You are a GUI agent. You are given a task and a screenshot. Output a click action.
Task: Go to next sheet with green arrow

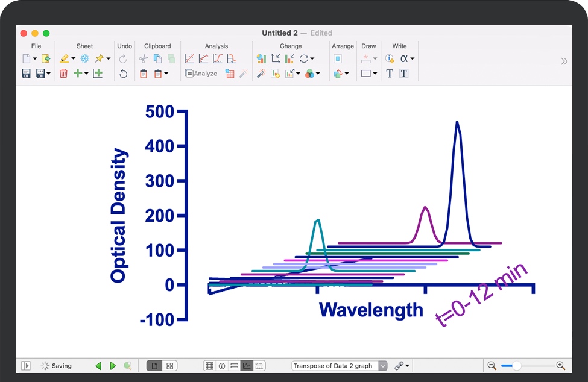(x=113, y=366)
